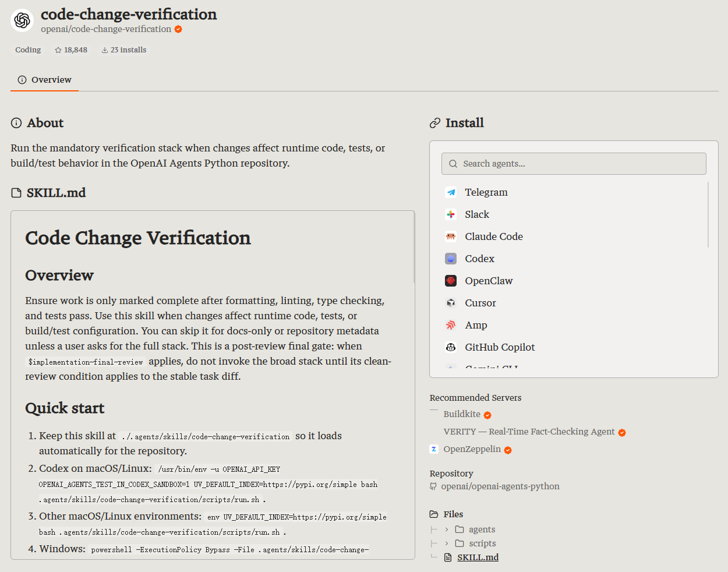728x572 pixels.
Task: Click the verified badge next to Buildkite
Action: click(487, 415)
